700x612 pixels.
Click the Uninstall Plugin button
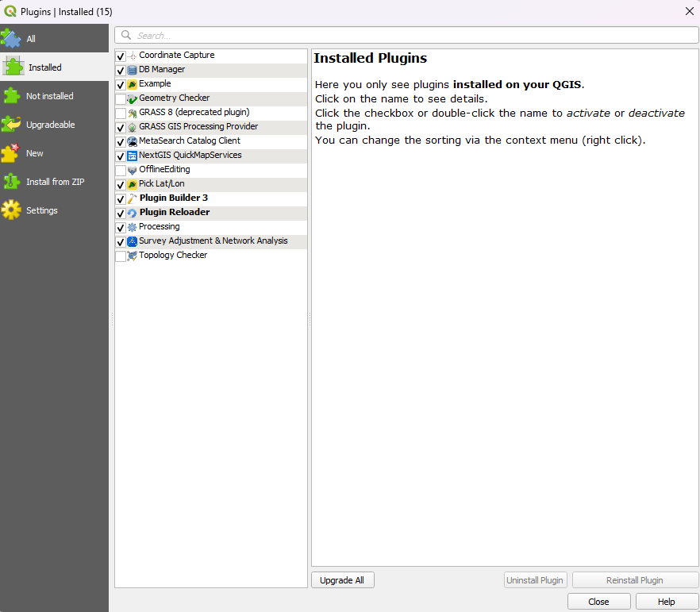pos(535,580)
